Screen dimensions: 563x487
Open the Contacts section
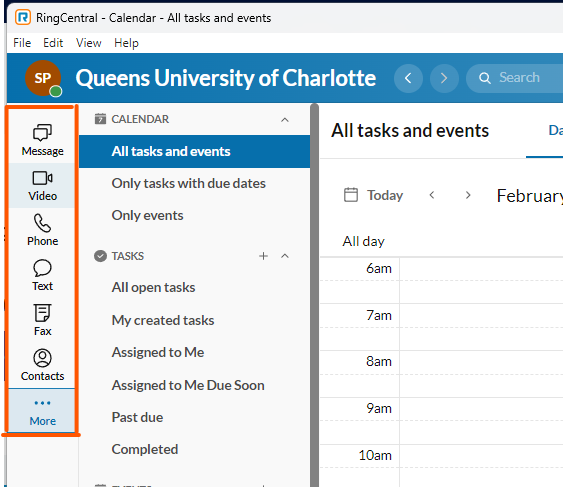[x=42, y=365]
